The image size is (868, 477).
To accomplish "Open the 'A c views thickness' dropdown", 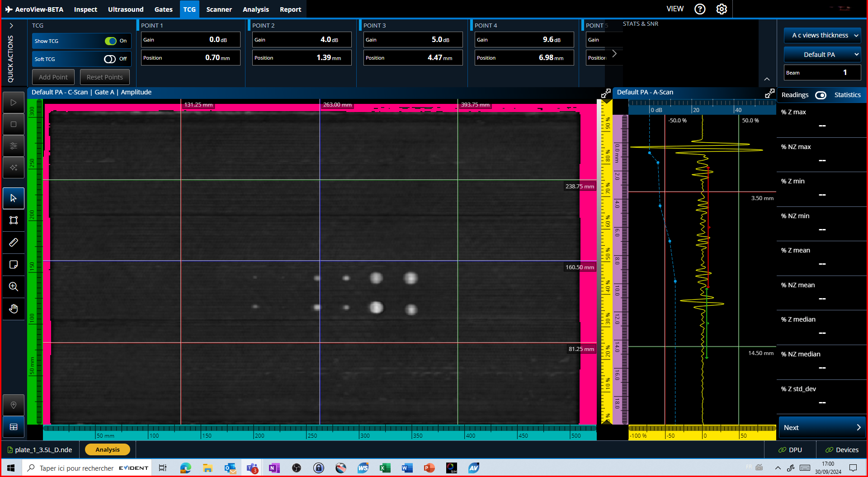I will (822, 35).
